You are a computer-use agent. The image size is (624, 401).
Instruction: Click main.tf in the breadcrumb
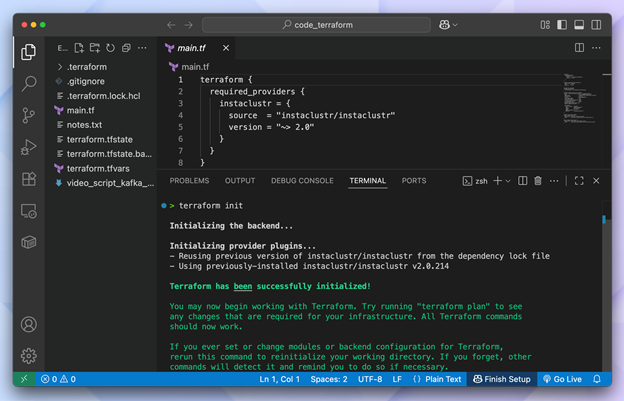point(195,67)
